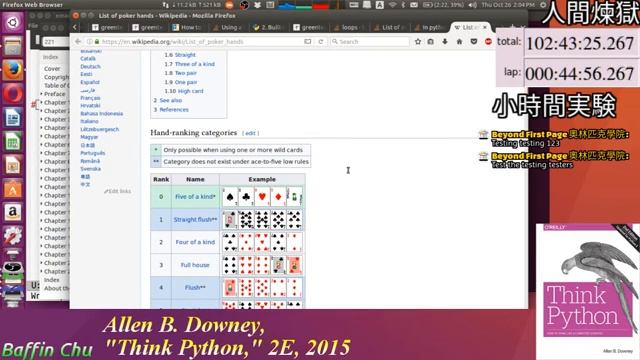This screenshot has width=640, height=360.
Task: Open the Ubuntu Dash from the launcher
Action: click(13, 22)
